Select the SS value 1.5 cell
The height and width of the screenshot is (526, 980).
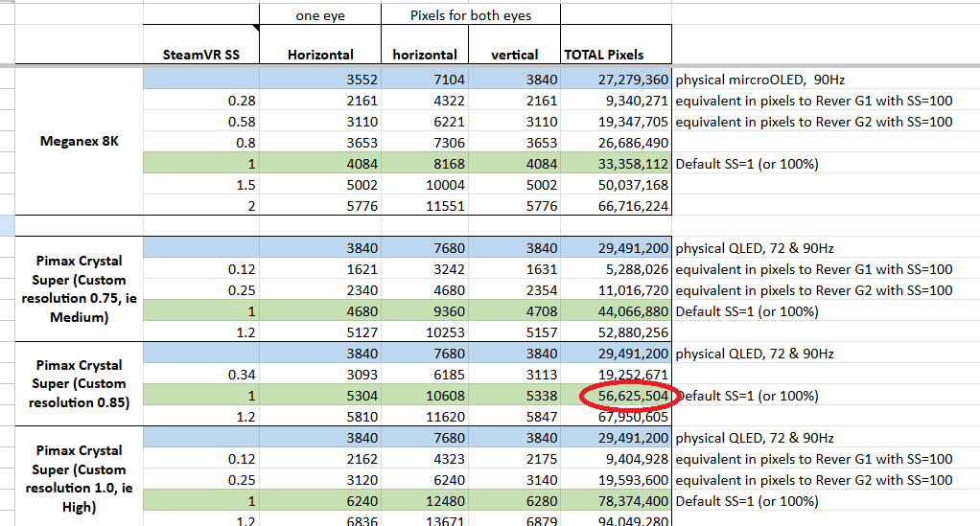(201, 184)
